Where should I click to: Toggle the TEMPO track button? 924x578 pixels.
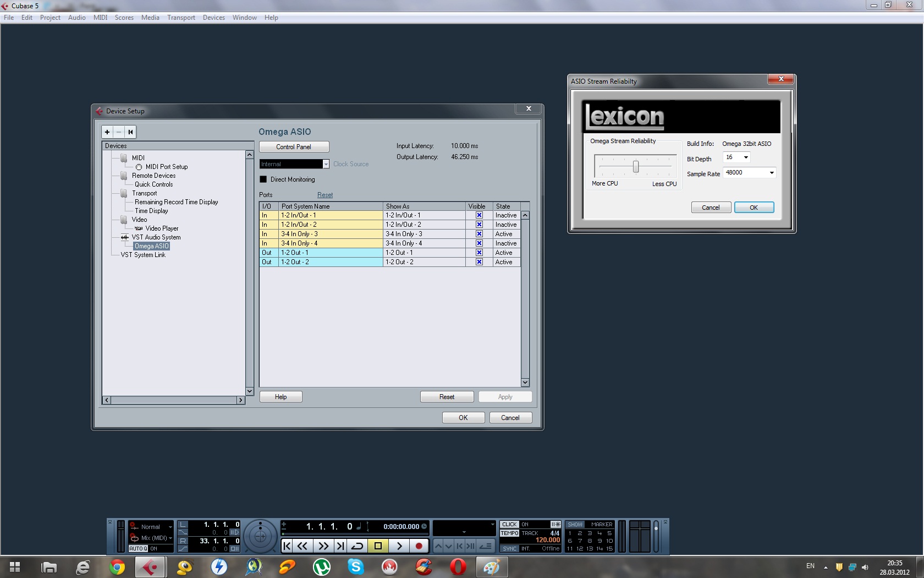509,533
